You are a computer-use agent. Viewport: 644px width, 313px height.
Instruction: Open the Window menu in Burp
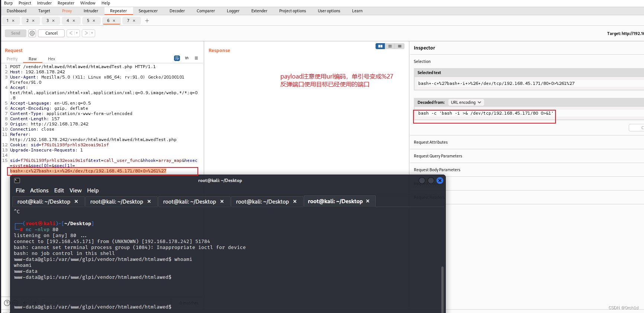click(88, 3)
